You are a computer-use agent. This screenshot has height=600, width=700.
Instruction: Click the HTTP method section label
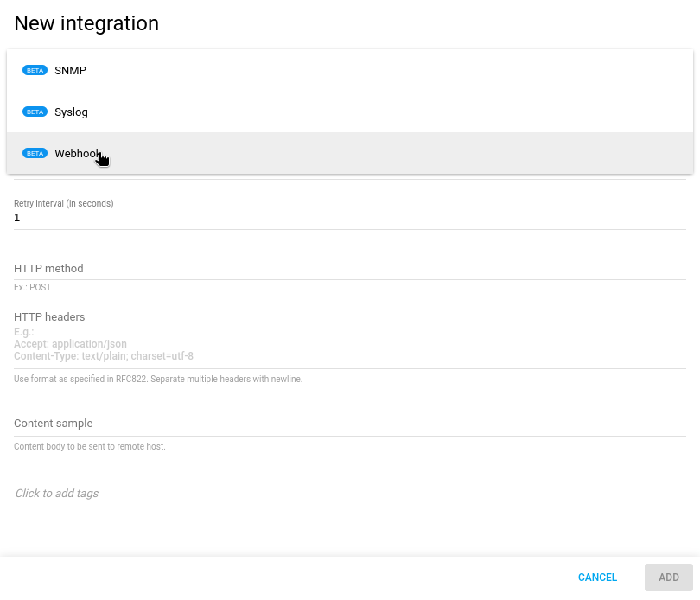coord(48,268)
